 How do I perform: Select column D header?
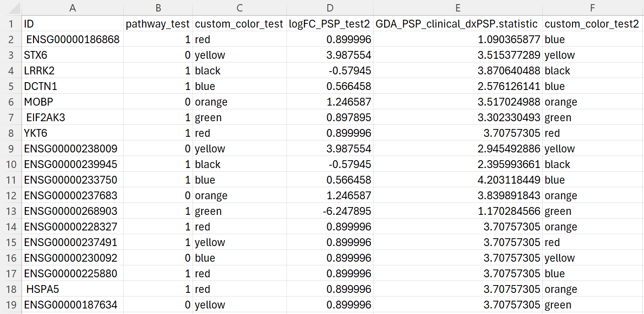330,8
